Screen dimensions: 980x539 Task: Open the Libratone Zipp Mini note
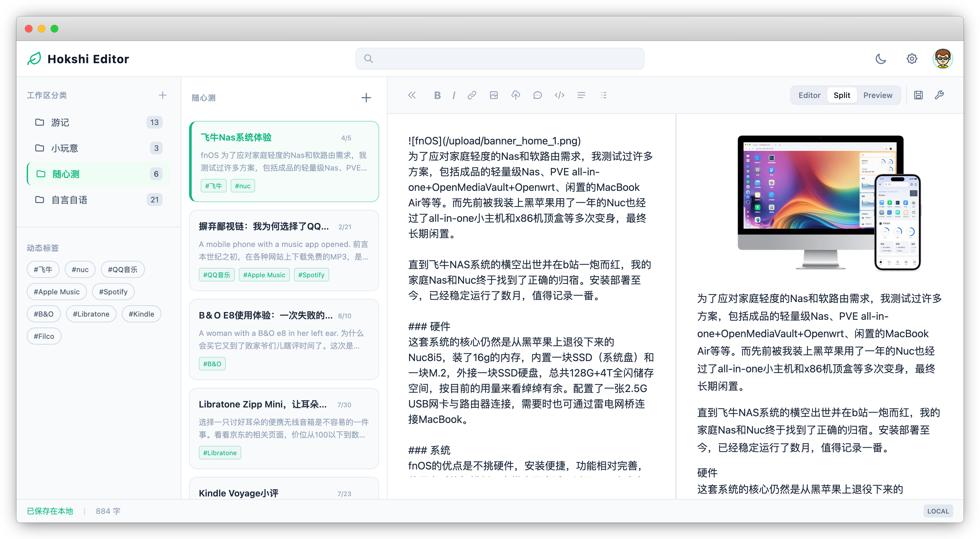click(284, 428)
